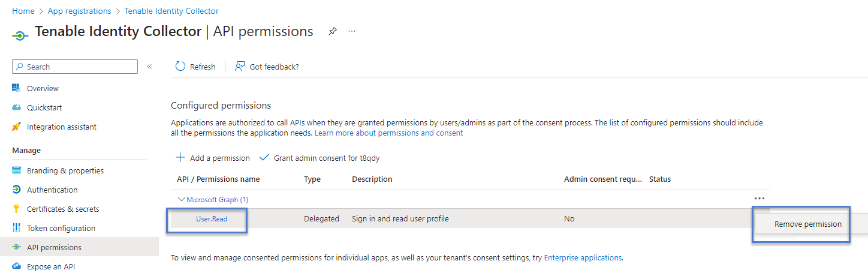The height and width of the screenshot is (273, 868).
Task: Click the Branding & properties icon
Action: (x=16, y=170)
